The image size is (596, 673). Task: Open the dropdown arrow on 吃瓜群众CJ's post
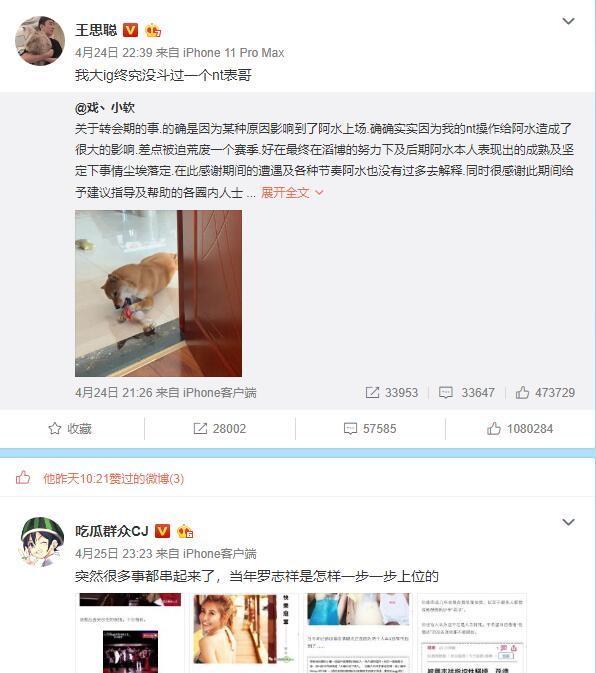click(x=568, y=522)
